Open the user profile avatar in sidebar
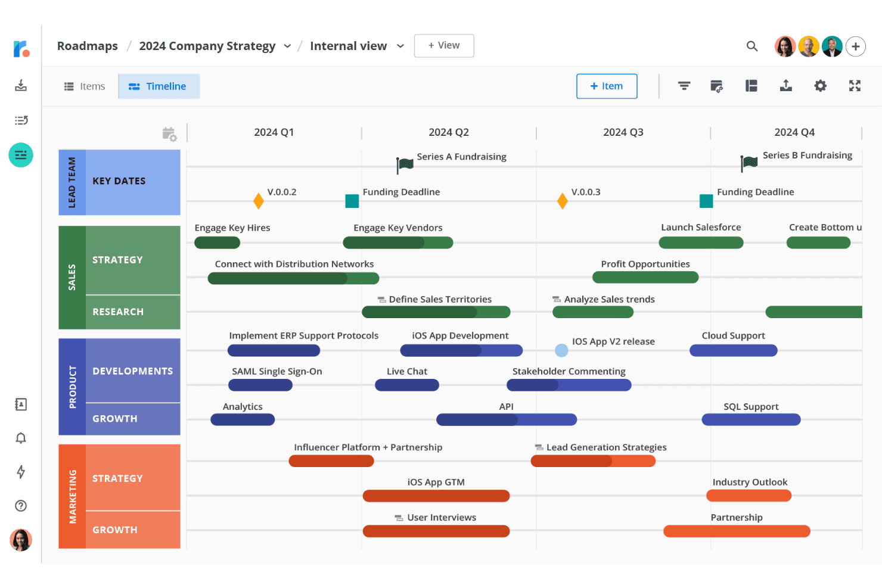The height and width of the screenshot is (588, 882). click(x=21, y=540)
